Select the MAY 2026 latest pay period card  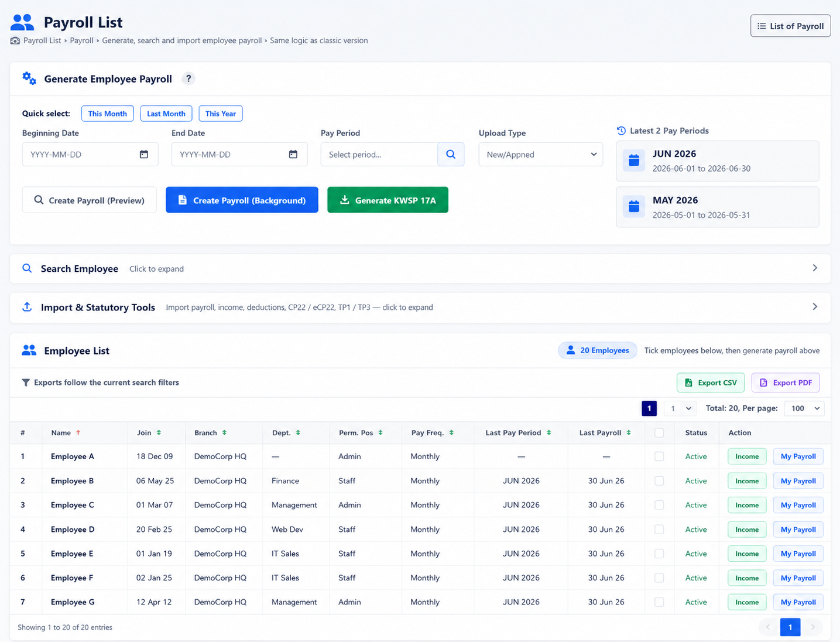point(718,207)
